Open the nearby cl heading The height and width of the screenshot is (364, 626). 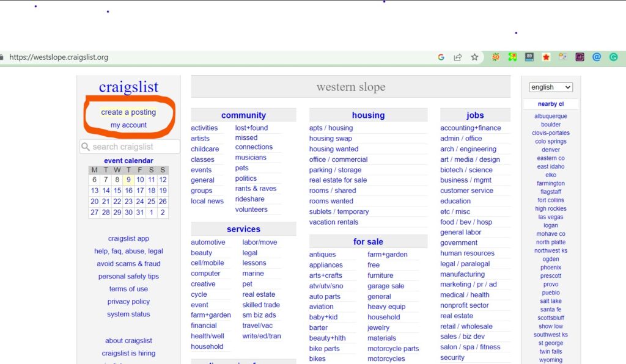click(551, 104)
